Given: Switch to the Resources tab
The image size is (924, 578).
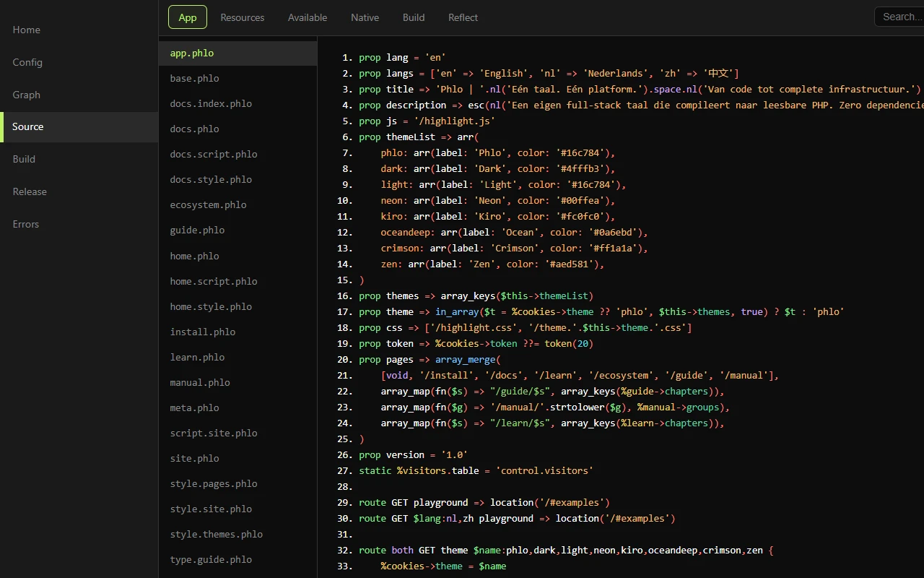Looking at the screenshot, I should click(x=243, y=17).
